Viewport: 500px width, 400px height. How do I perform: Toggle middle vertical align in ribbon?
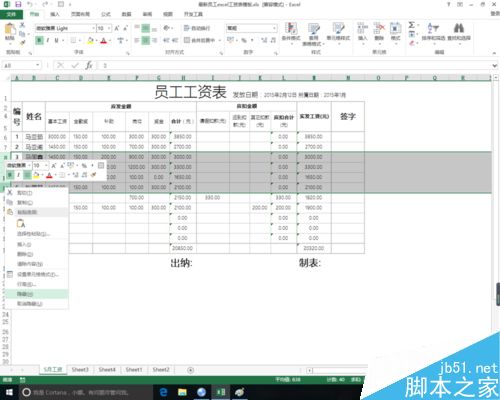[146, 28]
